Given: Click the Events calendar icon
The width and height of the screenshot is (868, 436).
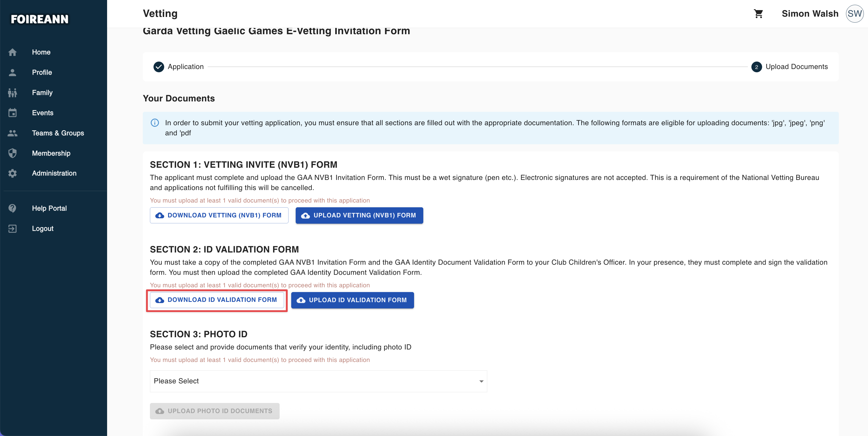Looking at the screenshot, I should pos(12,113).
